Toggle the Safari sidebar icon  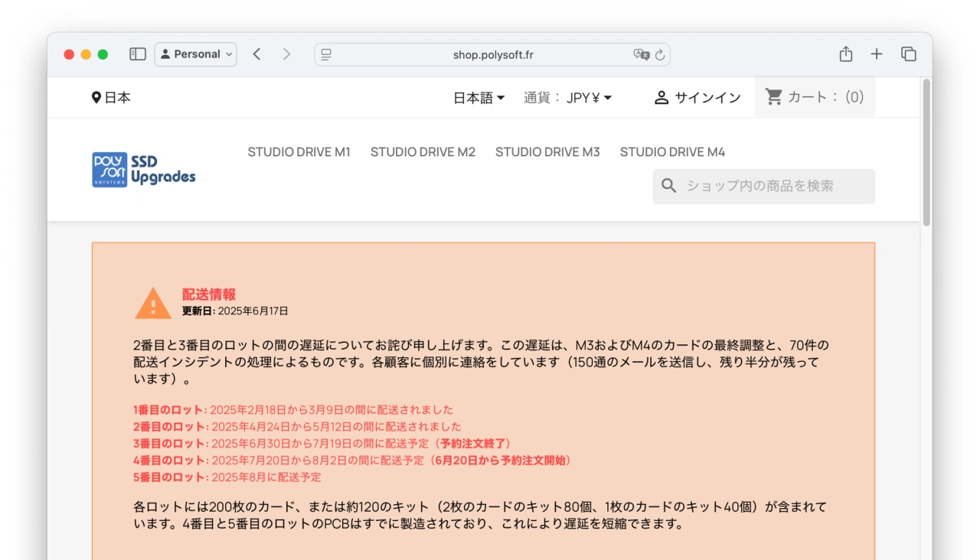coord(138,54)
